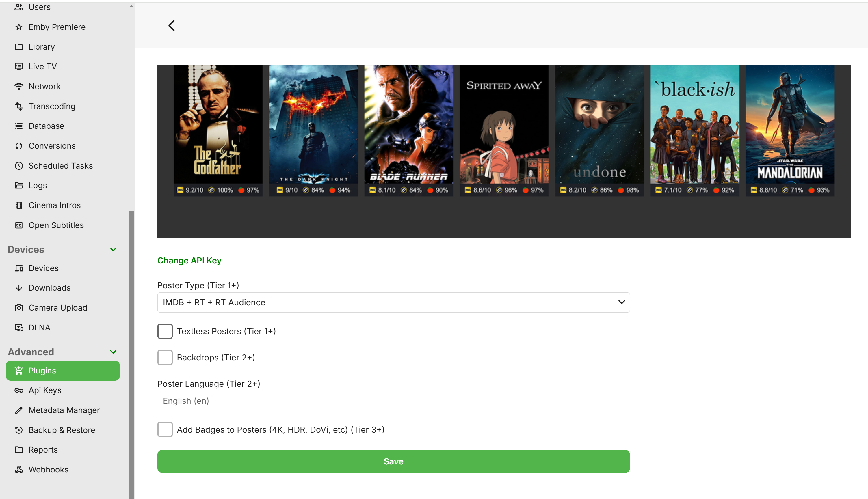Click the Transcoding sidebar icon

tap(19, 106)
